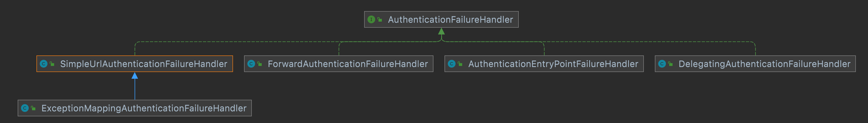Click the public lock icon on ForwardAuthenticationFailureHandler
The height and width of the screenshot is (123, 868).
click(x=260, y=64)
